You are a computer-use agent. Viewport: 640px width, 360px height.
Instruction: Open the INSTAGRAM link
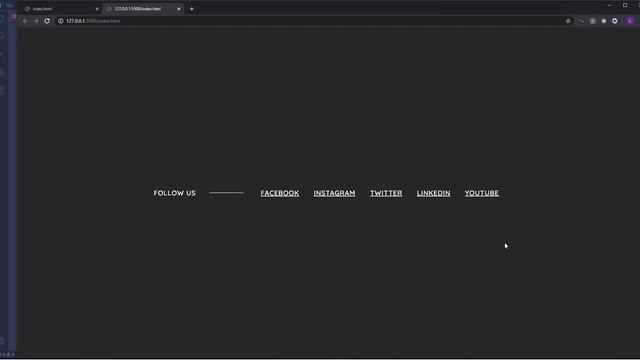pyautogui.click(x=334, y=193)
